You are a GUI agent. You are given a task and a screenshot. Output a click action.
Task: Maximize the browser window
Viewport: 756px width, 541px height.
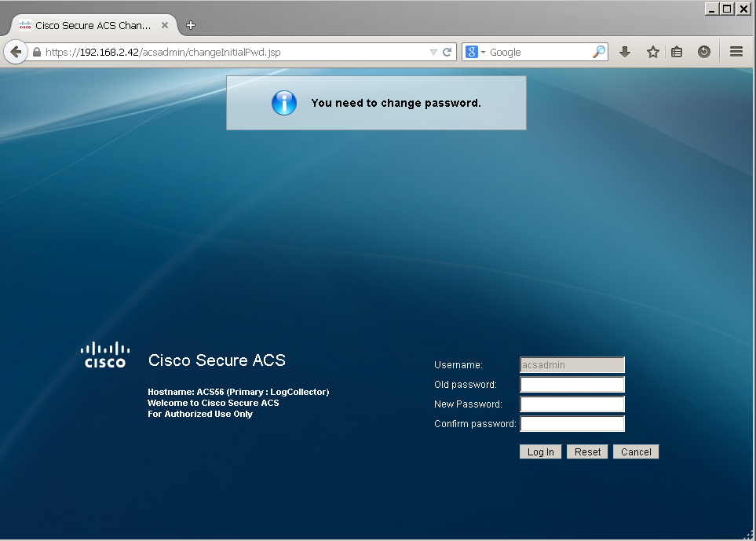[728, 9]
